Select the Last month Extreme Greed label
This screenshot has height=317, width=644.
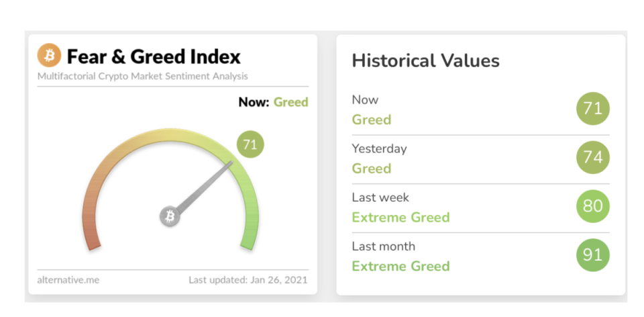[401, 265]
